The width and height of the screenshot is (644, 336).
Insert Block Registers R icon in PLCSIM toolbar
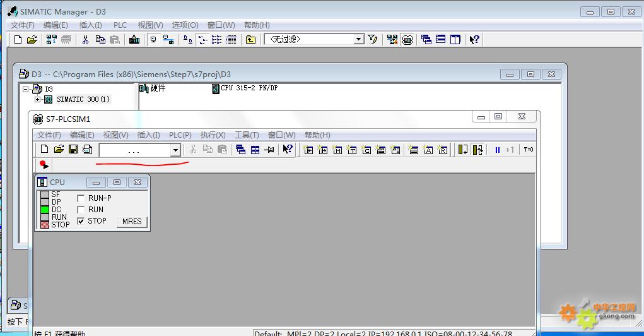coord(442,150)
